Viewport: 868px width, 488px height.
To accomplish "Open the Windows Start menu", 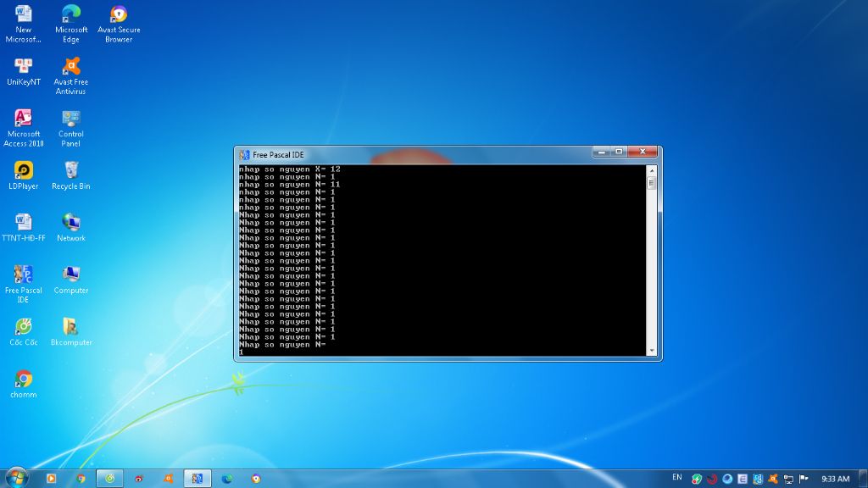I will pos(16,478).
